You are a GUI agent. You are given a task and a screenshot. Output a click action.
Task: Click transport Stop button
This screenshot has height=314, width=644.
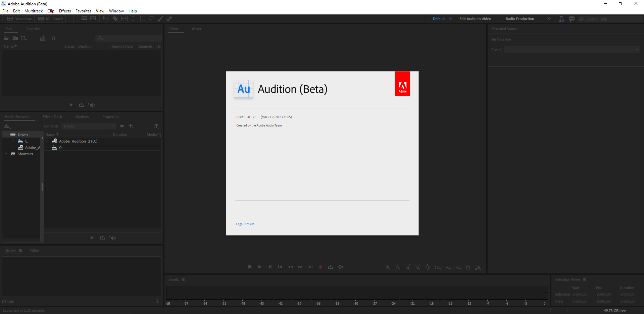point(250,267)
